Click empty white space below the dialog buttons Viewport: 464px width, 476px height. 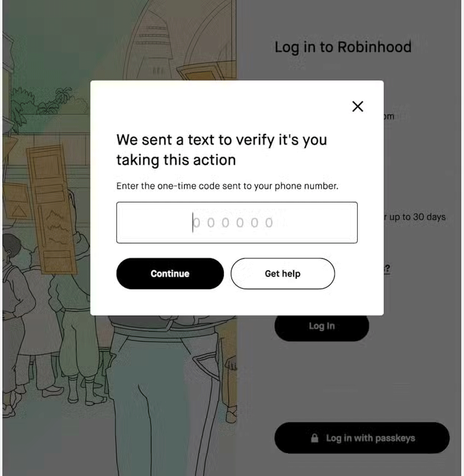pyautogui.click(x=237, y=302)
